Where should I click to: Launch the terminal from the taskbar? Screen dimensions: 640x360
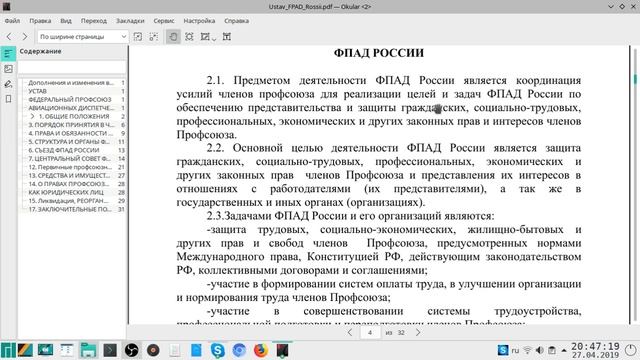109,350
